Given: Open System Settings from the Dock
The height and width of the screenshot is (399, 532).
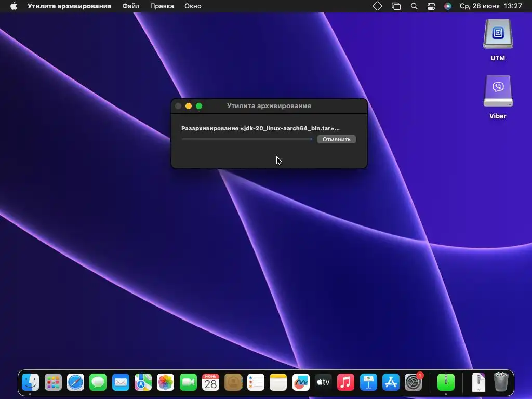Looking at the screenshot, I should pyautogui.click(x=413, y=382).
